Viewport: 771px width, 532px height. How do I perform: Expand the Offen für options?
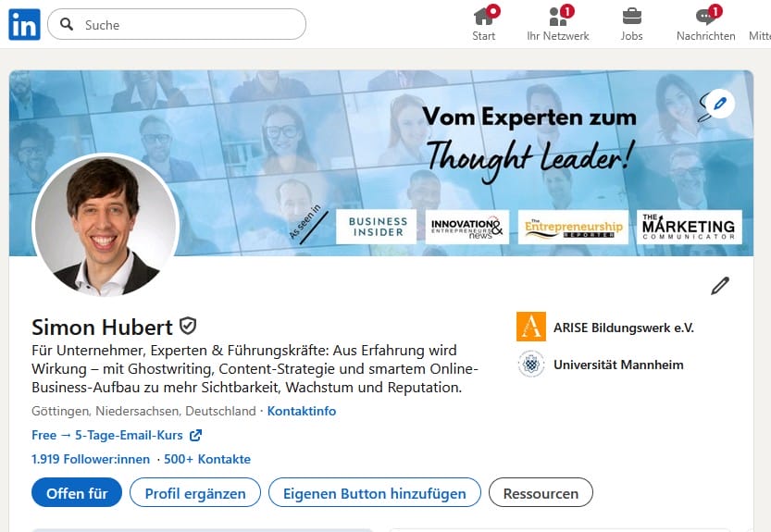click(x=77, y=492)
